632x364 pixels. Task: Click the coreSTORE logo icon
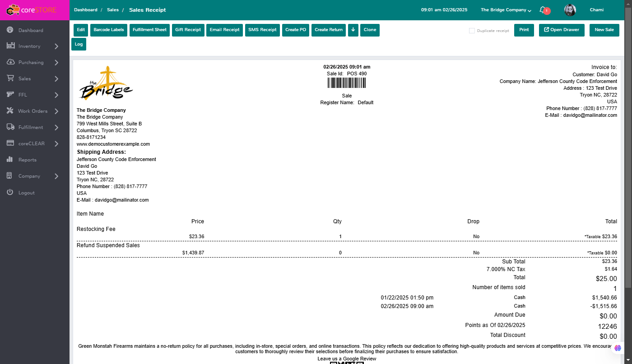point(13,9)
